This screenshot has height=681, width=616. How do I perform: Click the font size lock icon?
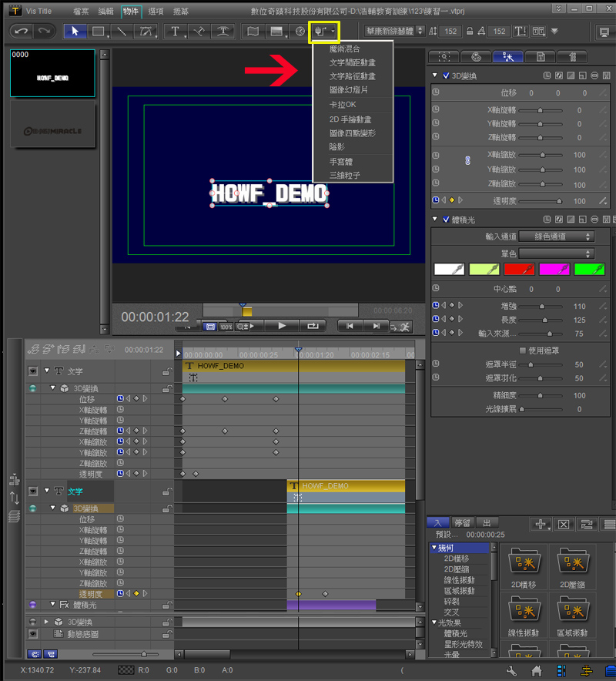tap(470, 32)
